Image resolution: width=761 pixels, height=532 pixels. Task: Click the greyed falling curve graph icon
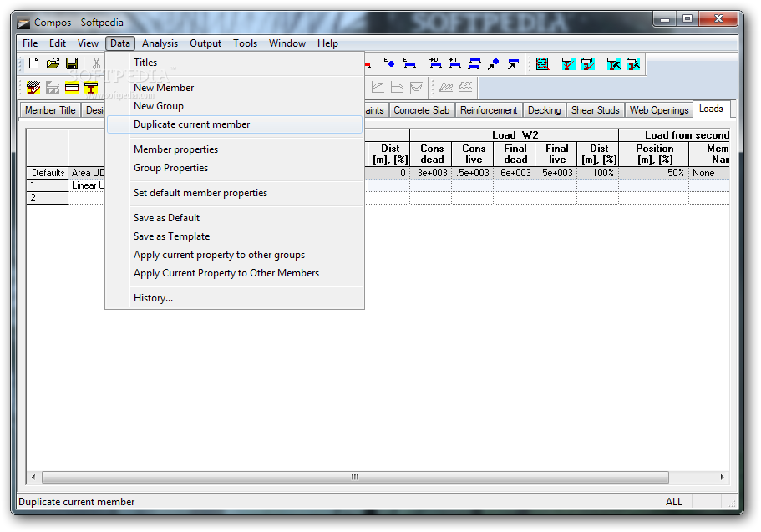click(397, 88)
